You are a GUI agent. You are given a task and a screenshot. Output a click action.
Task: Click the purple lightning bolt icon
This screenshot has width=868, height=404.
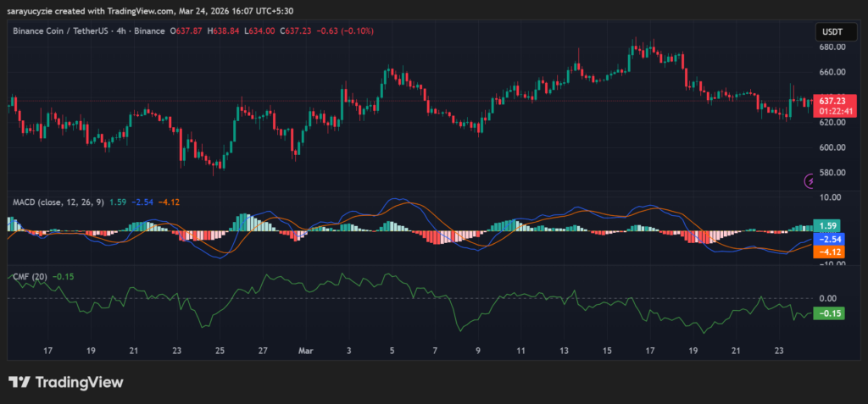click(x=810, y=180)
